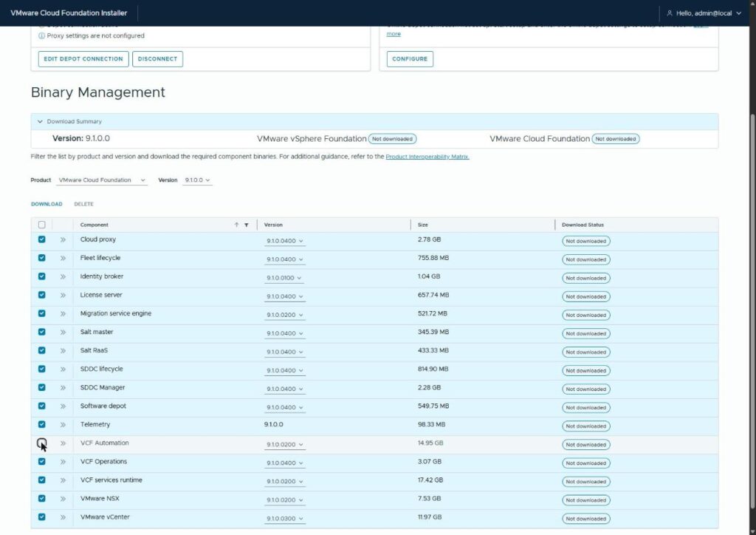Click the Size column header

(423, 225)
